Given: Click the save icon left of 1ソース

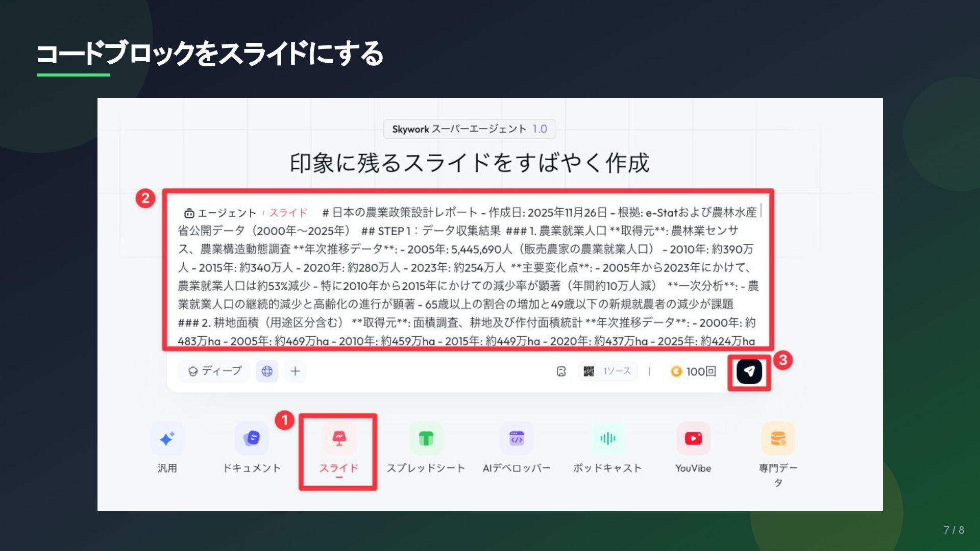Looking at the screenshot, I should [x=561, y=371].
